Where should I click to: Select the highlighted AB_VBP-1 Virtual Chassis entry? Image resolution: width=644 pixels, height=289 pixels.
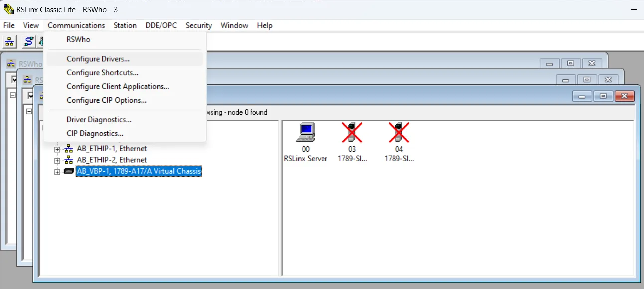click(x=139, y=171)
